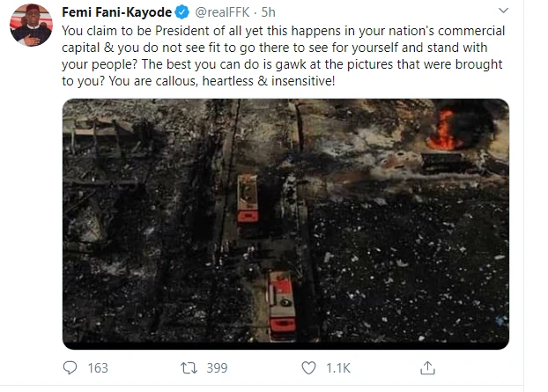Click the tweet text starting 'You claim'
Viewport: 548px width, 392px height.
283,55
